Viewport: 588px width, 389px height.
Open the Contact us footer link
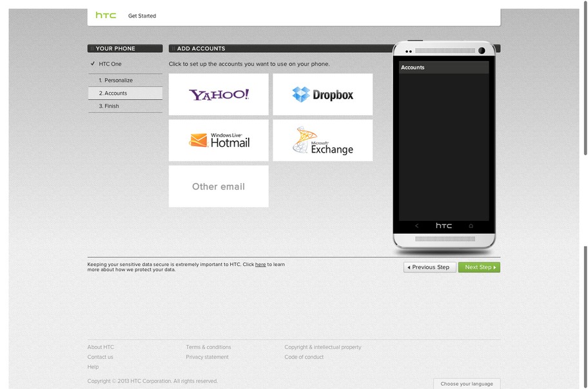click(100, 357)
